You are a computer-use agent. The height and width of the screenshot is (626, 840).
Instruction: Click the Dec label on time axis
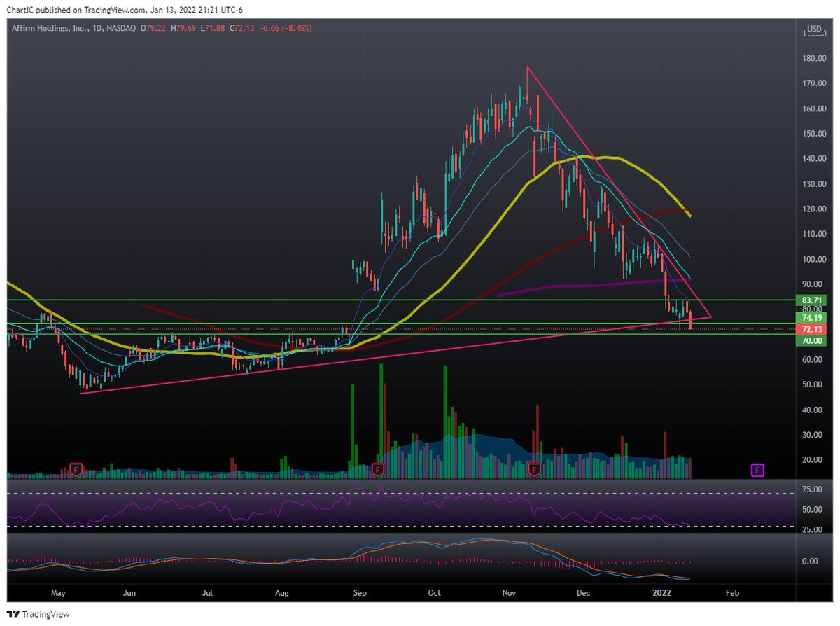click(x=584, y=592)
